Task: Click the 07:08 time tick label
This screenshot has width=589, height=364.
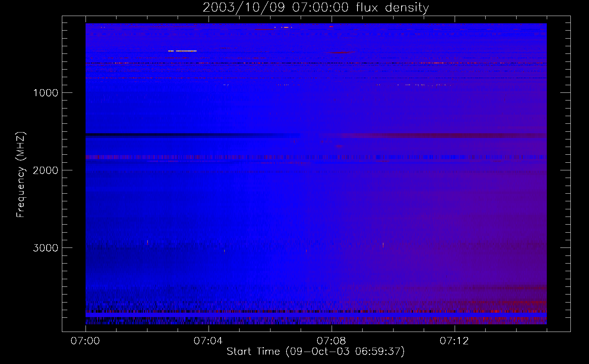Action: tap(331, 341)
